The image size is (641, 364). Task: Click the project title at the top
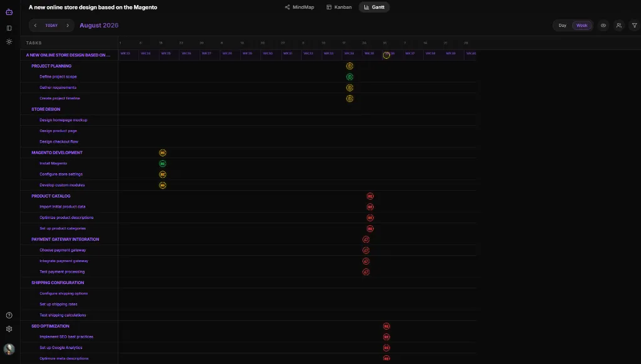[93, 8]
